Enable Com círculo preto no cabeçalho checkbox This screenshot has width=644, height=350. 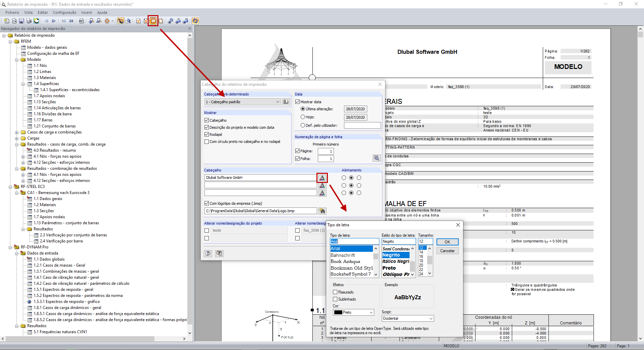pyautogui.click(x=207, y=142)
